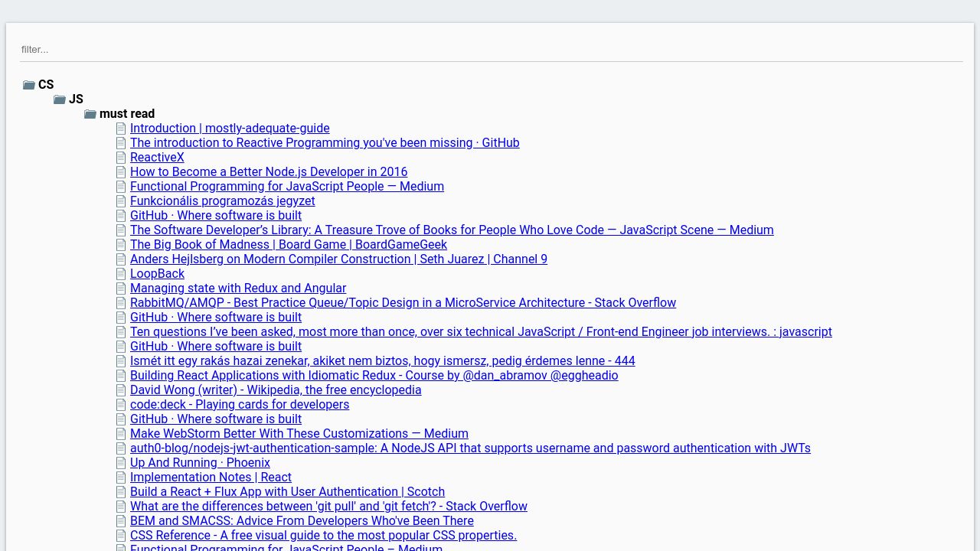980x551 pixels.
Task: Open Build a React + Flux App Scotch link
Action: click(287, 491)
